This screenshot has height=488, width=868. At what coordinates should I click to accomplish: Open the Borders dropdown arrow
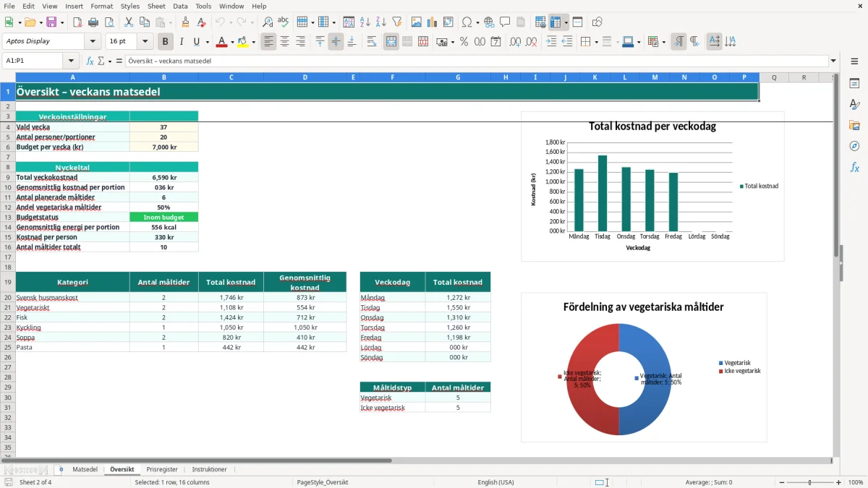pos(597,42)
